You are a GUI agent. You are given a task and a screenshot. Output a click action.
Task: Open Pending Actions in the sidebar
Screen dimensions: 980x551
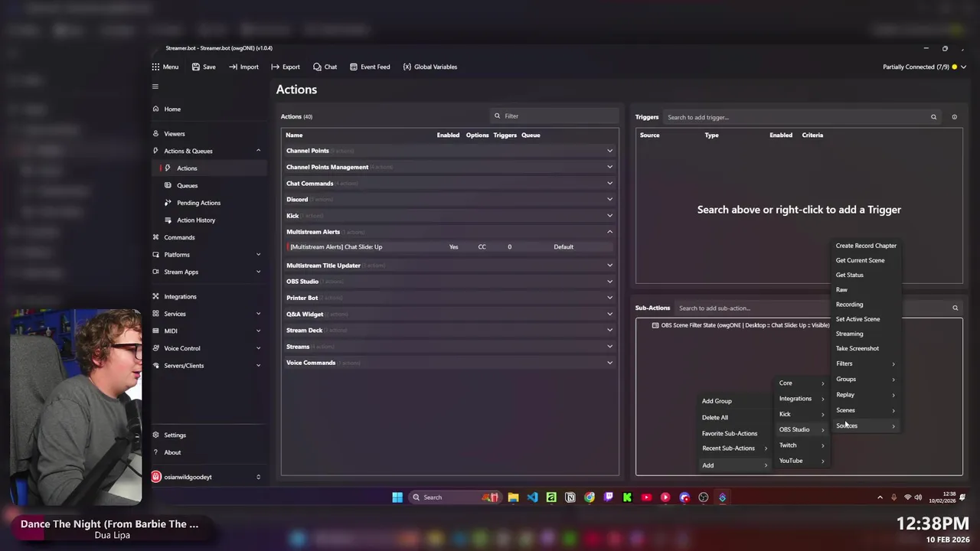(207, 203)
